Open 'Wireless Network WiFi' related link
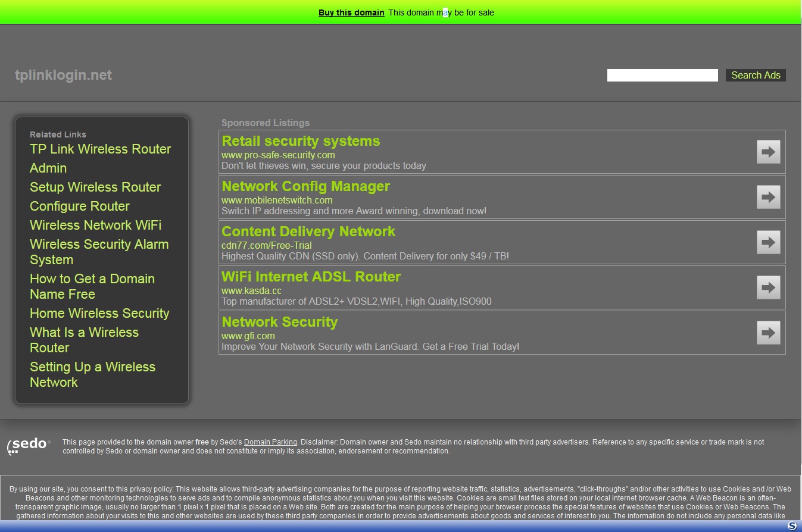The image size is (802, 532). [x=96, y=226]
